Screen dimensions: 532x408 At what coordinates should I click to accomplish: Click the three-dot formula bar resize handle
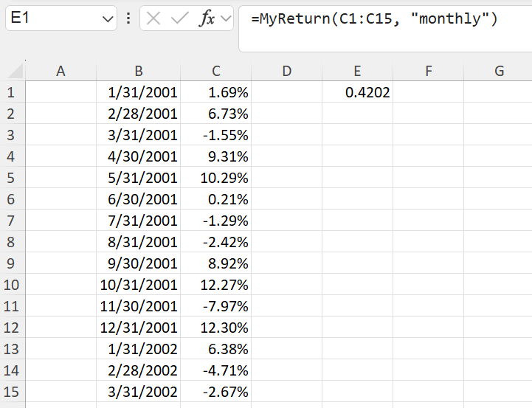128,19
